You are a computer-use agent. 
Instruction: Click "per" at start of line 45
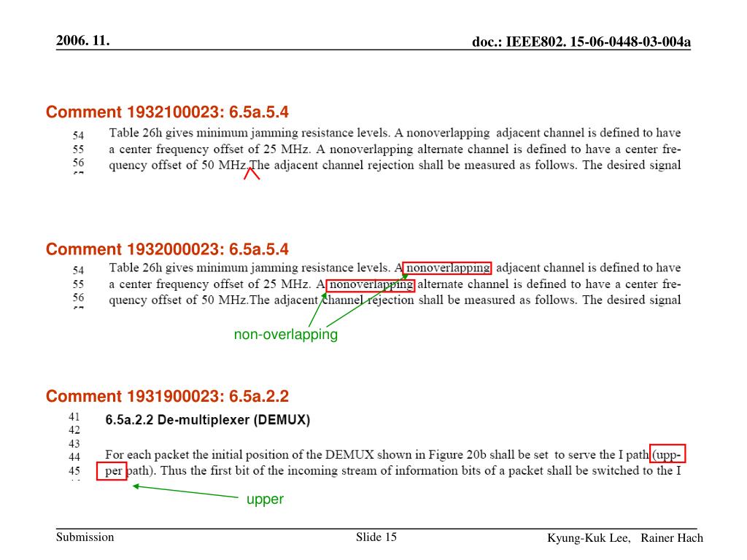click(x=113, y=472)
